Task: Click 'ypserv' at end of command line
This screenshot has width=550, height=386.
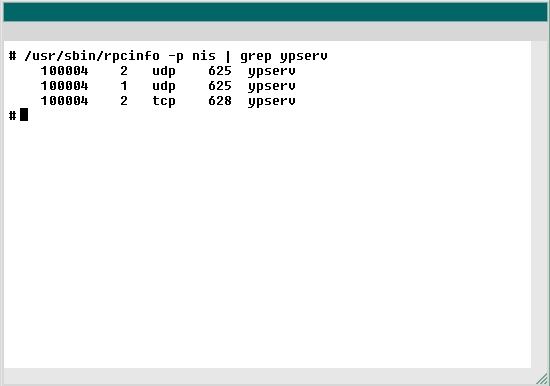Action: [x=304, y=56]
